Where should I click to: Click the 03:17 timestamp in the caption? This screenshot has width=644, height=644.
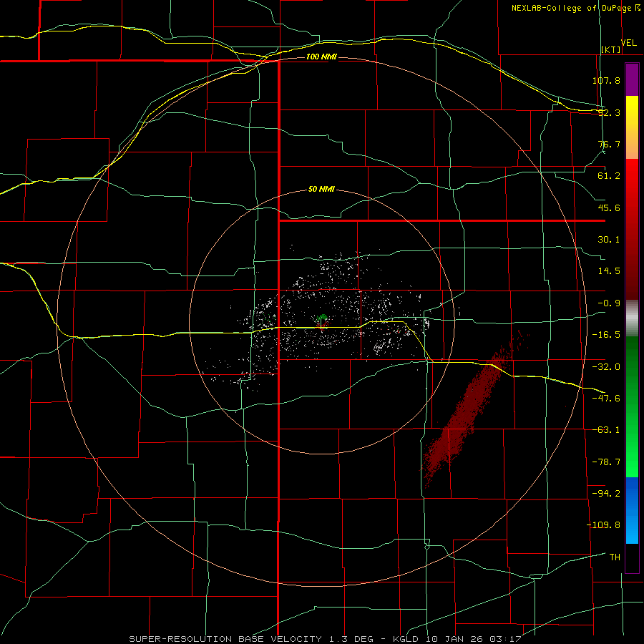[x=506, y=639]
